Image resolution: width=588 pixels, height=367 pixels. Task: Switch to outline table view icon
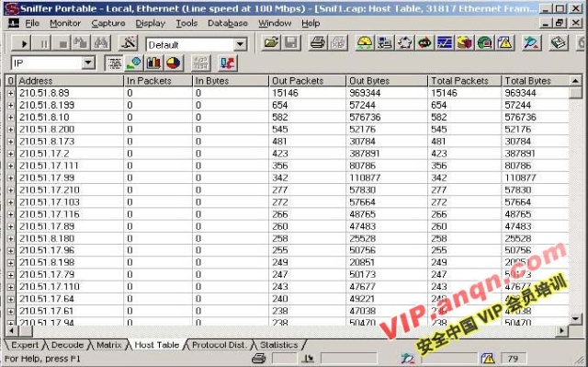(x=114, y=63)
